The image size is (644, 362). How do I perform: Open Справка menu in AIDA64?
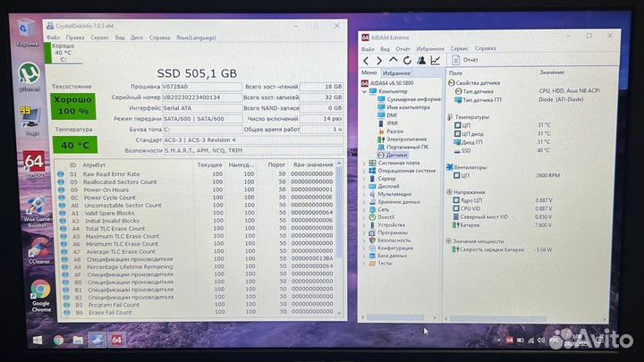pos(485,48)
